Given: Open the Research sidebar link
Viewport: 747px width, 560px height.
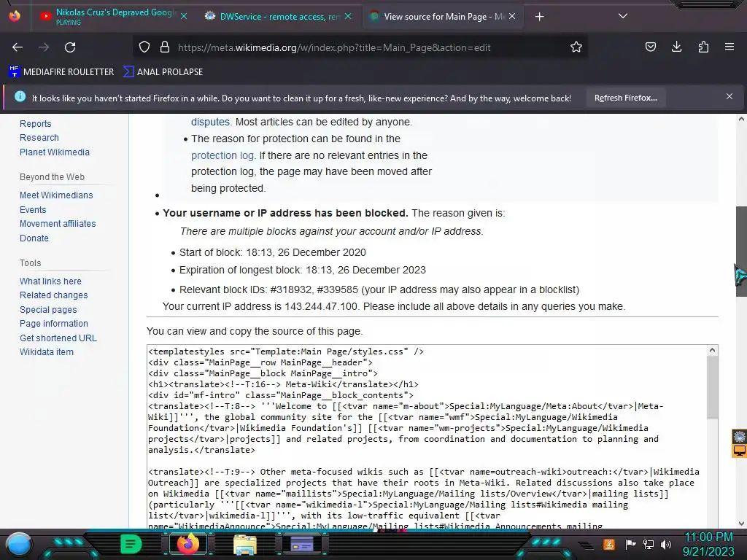Looking at the screenshot, I should pyautogui.click(x=39, y=138).
